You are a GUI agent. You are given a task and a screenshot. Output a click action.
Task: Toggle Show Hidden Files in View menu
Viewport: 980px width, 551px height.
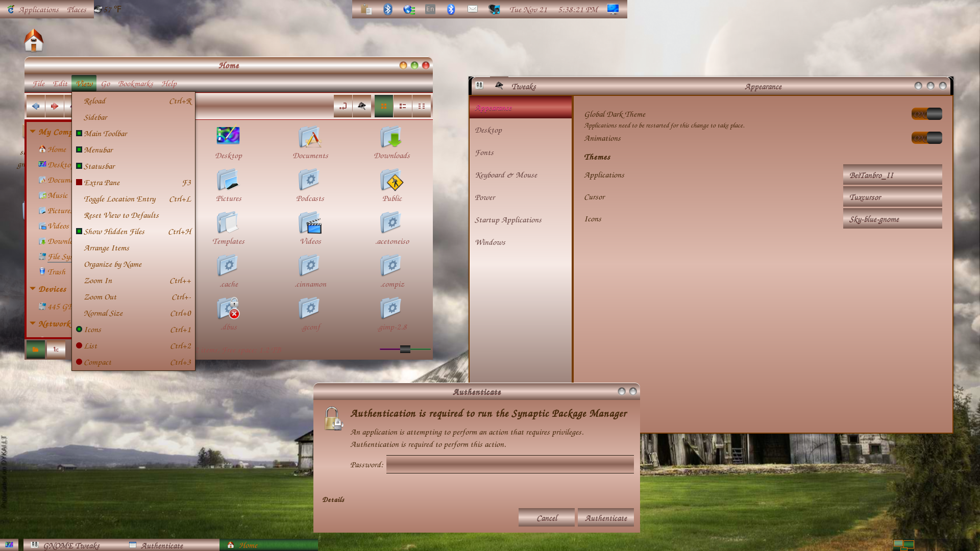(x=79, y=231)
